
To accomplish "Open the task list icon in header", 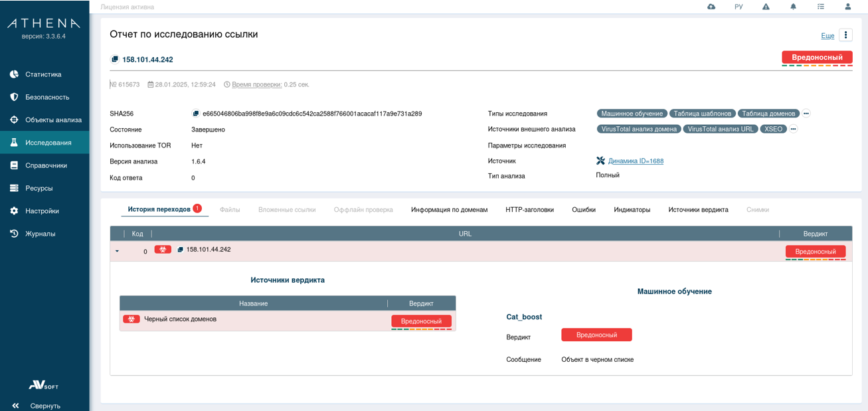I will 821,7.
